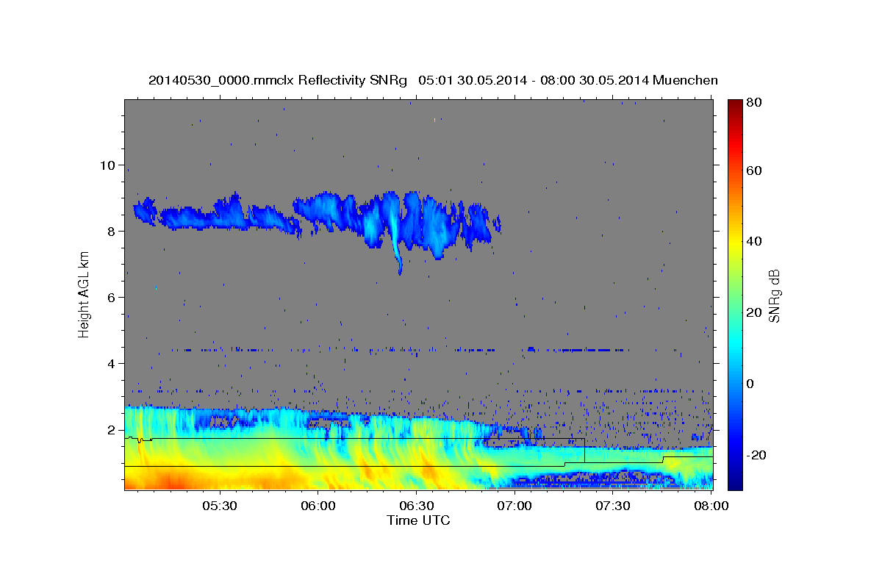This screenshot has width=882, height=588.
Task: Click the '05:30' time tick label
Action: pos(219,506)
